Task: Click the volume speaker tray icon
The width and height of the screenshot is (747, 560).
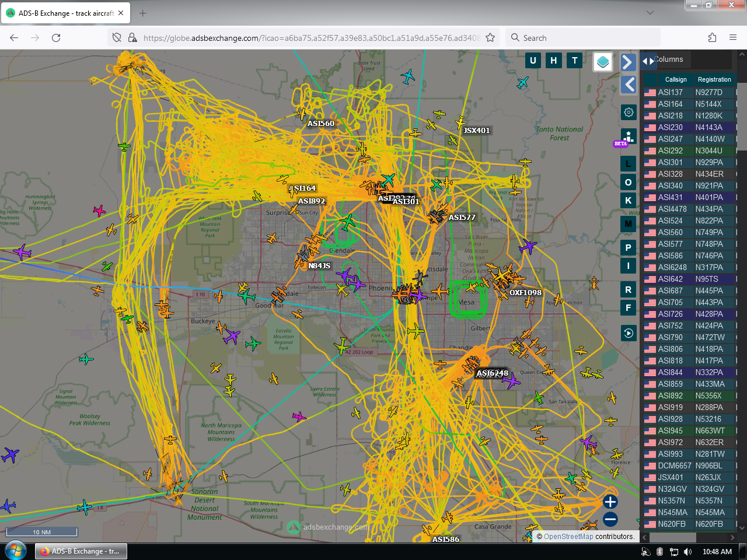Action: click(688, 551)
